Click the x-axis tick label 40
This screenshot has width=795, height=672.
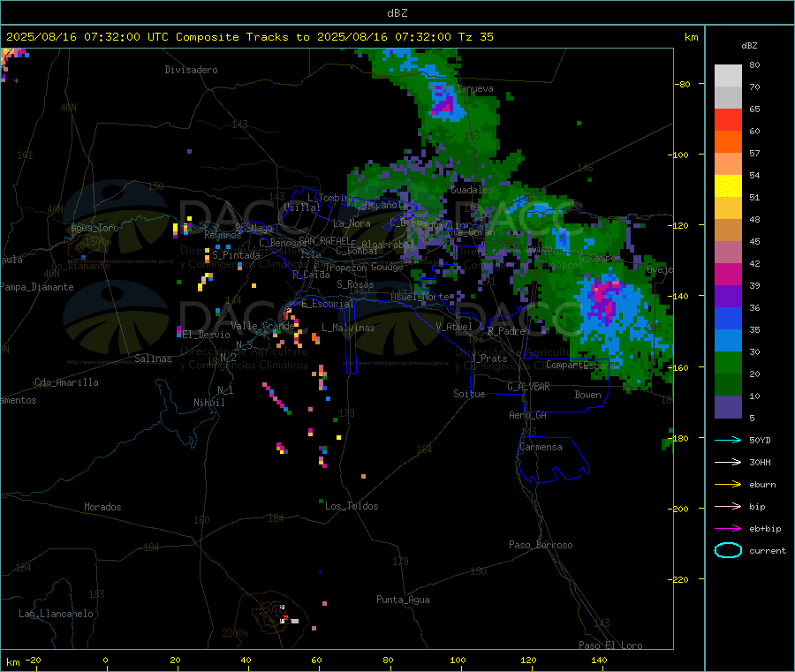pyautogui.click(x=246, y=660)
